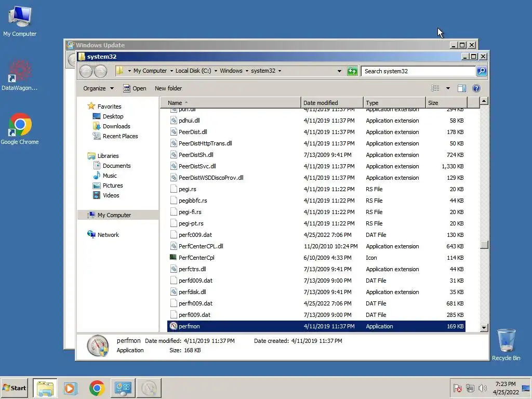This screenshot has height=399, width=532.
Task: Switch to Control Panel taskbar window
Action: (123, 388)
